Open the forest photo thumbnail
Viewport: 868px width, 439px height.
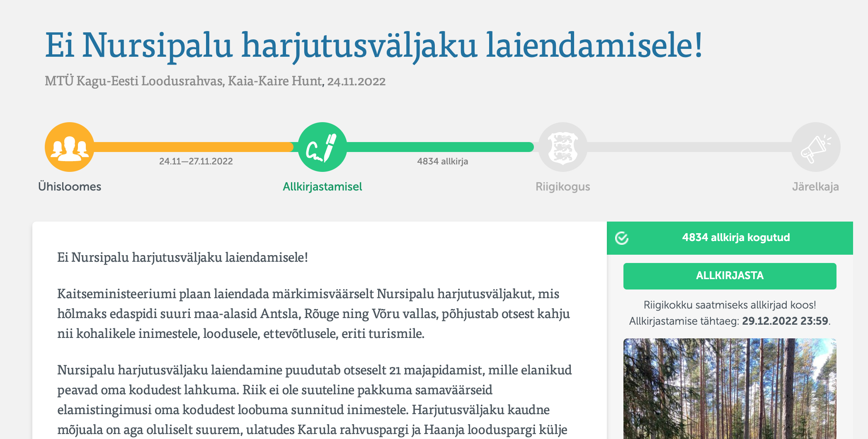click(x=730, y=388)
